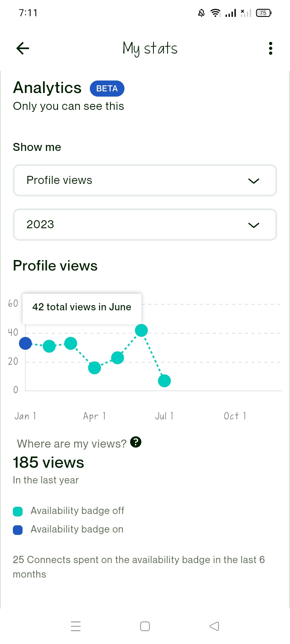Tap the Android recent apps menu icon
Image resolution: width=290 pixels, height=644 pixels.
[76, 626]
